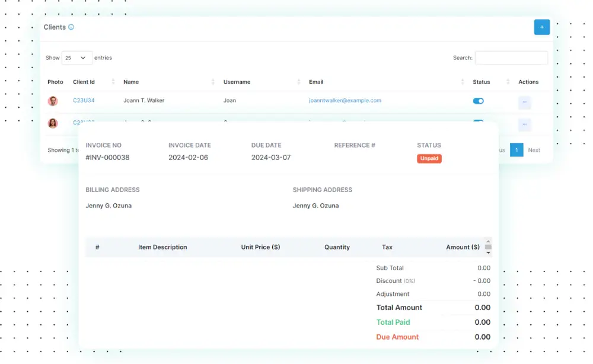Open the actions ellipsis menu for Joann T. Walker
This screenshot has width=593, height=364.
coord(524,102)
